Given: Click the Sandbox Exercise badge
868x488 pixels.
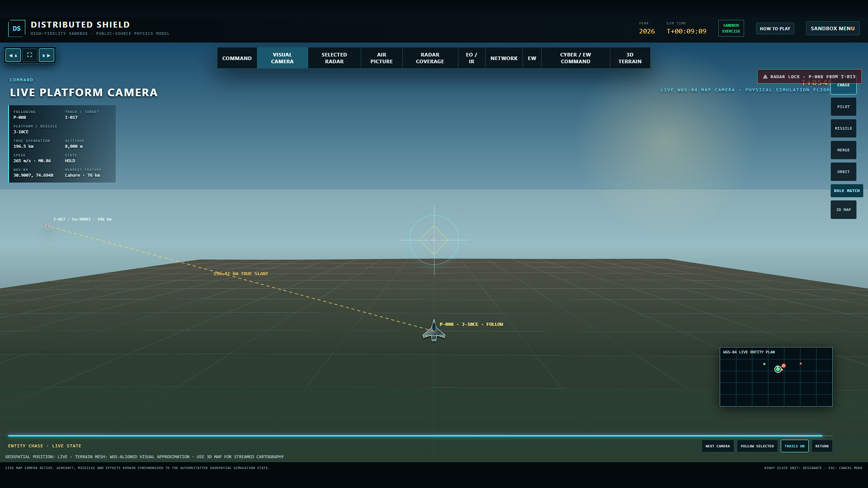Looking at the screenshot, I should (x=731, y=28).
